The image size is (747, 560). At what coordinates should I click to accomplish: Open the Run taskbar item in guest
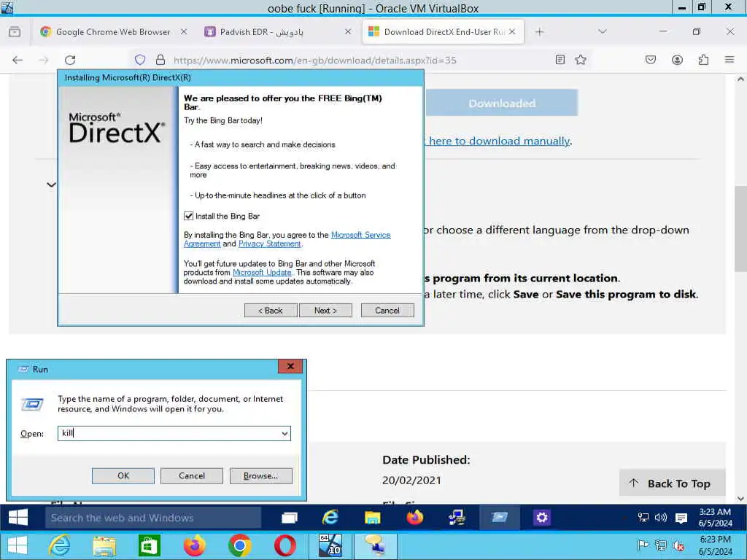point(499,518)
